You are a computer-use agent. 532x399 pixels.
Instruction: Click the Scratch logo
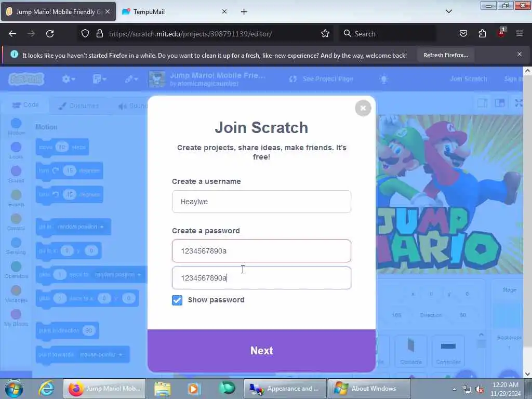click(x=26, y=79)
